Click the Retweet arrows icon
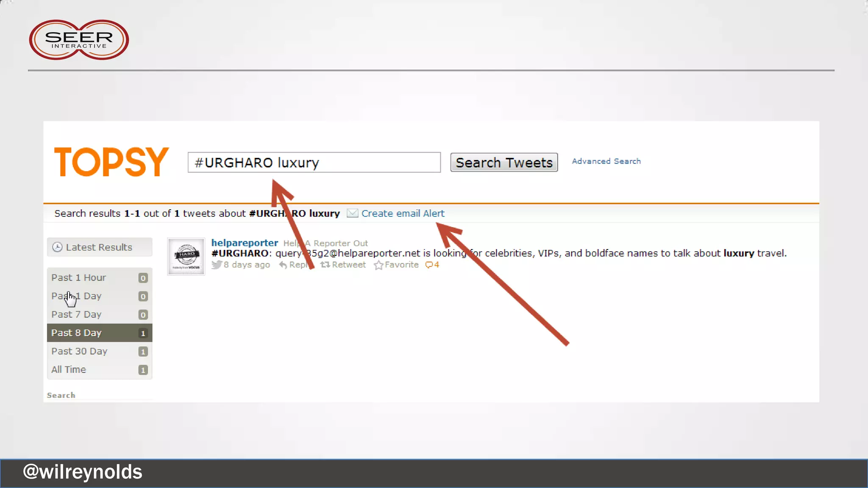 (x=325, y=265)
